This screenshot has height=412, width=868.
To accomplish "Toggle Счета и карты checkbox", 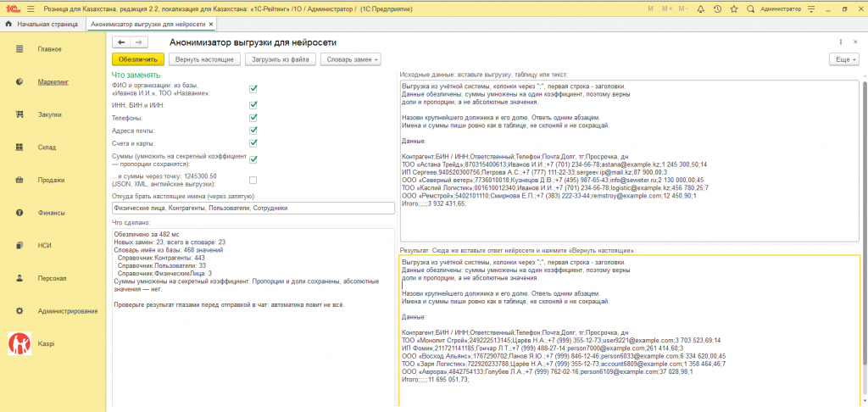I will (x=253, y=143).
